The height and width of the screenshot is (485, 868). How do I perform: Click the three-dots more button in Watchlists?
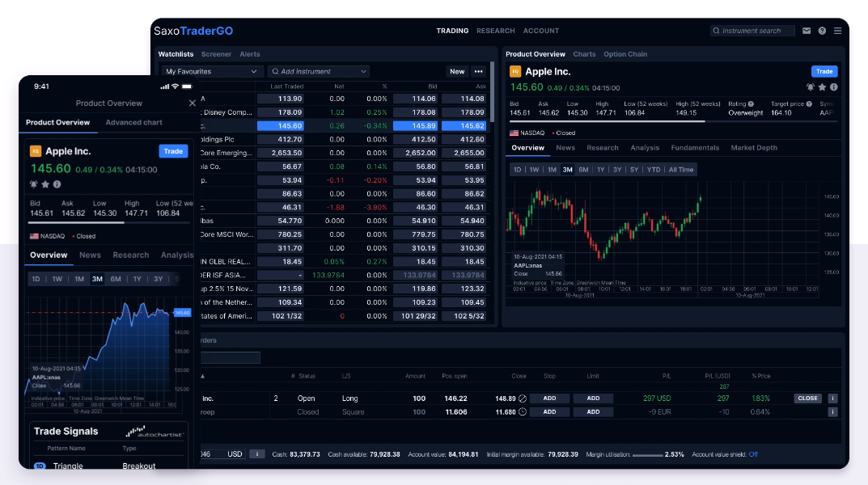pos(478,71)
